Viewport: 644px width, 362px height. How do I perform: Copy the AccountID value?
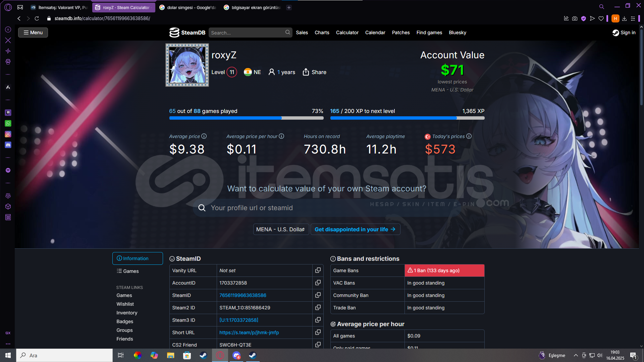(x=318, y=283)
